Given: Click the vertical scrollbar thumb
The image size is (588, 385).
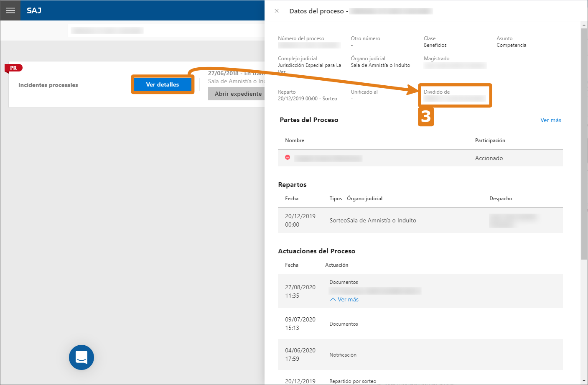Looking at the screenshot, I should pos(584,144).
